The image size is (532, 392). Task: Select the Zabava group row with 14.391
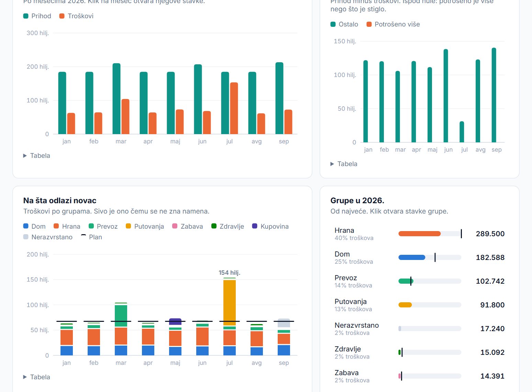click(419, 376)
